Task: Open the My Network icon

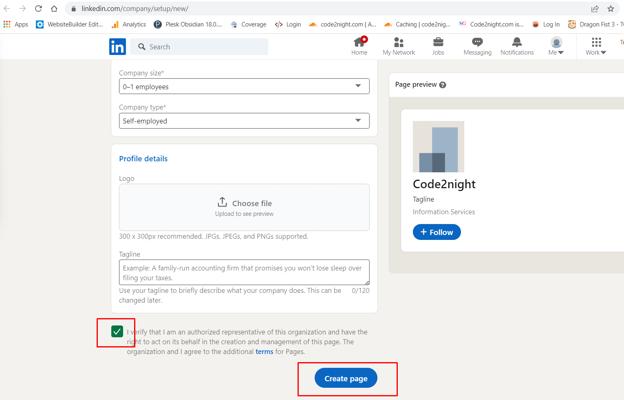Action: pos(398,42)
